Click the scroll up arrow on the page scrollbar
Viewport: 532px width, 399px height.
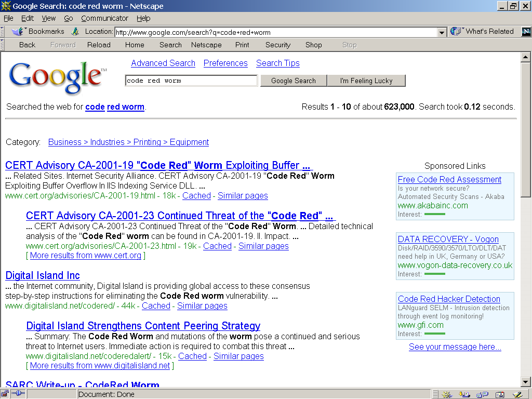click(x=525, y=57)
